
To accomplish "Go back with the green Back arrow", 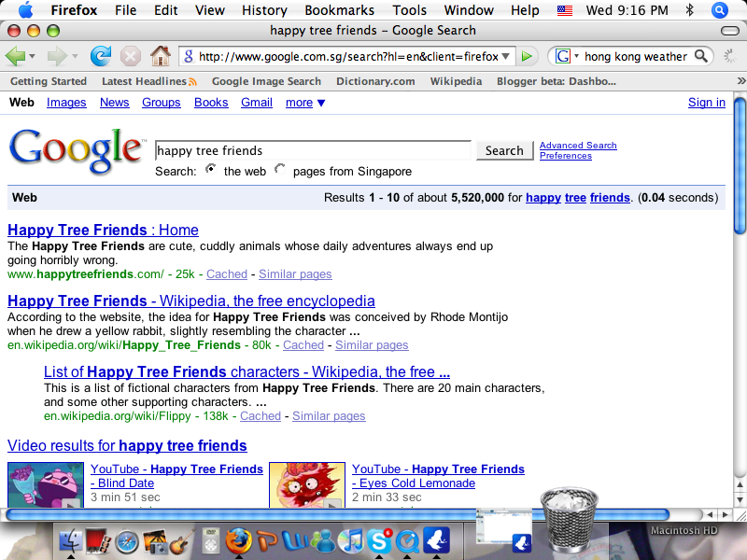I will point(15,56).
